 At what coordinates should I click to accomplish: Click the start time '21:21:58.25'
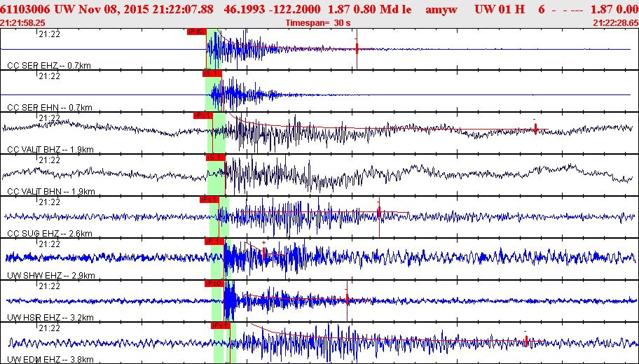(x=23, y=23)
